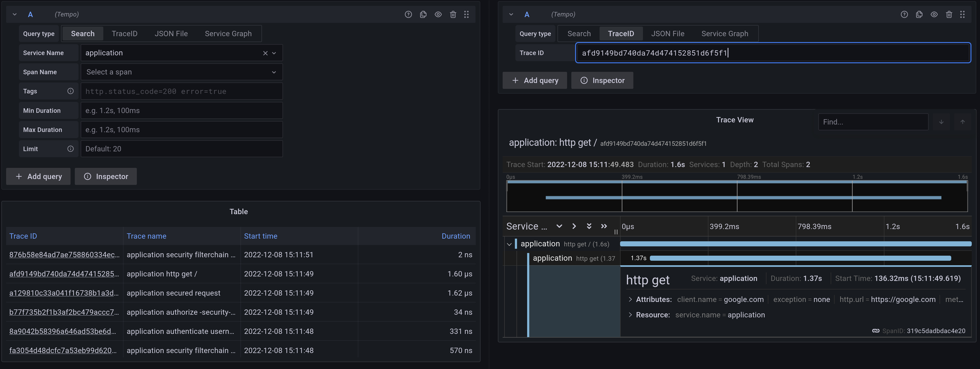Click the Add query button
Screen dimensions: 980x369
(38, 176)
